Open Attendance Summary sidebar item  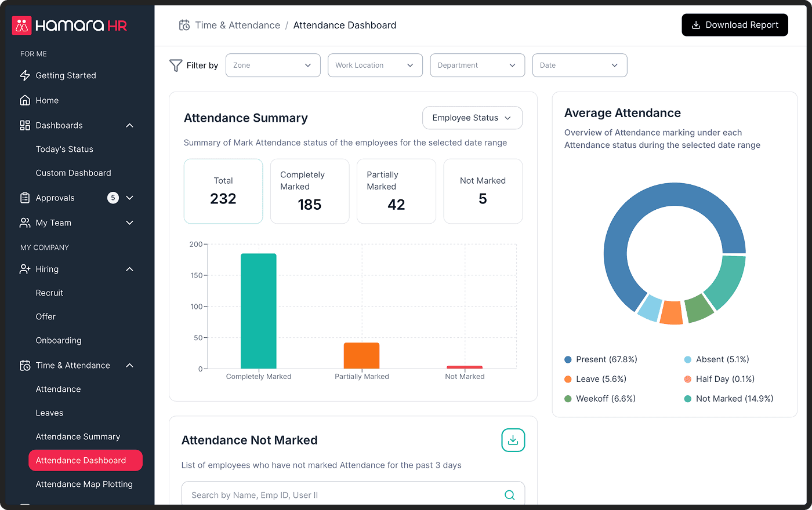pyautogui.click(x=78, y=436)
